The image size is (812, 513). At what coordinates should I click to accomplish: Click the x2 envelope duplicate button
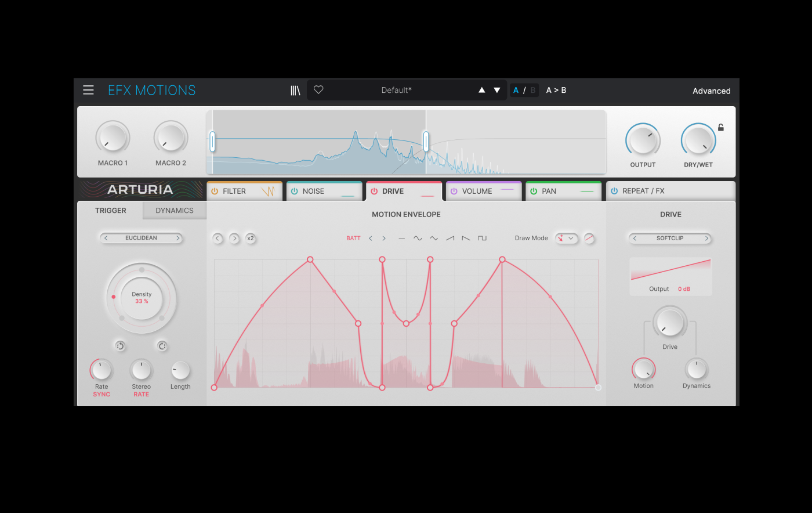[251, 238]
